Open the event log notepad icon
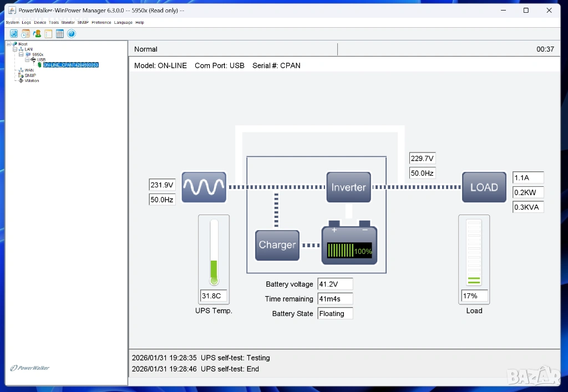Viewport: 568px width, 392px height. 48,34
